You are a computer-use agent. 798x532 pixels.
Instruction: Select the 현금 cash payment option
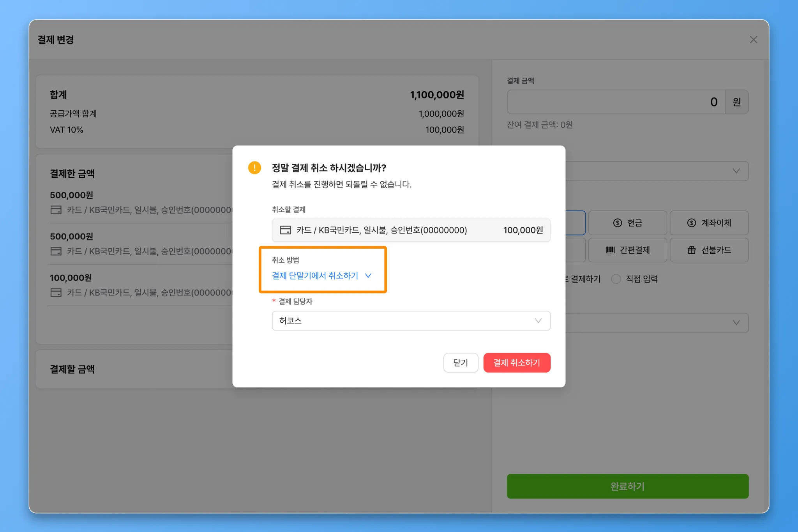[x=627, y=223]
